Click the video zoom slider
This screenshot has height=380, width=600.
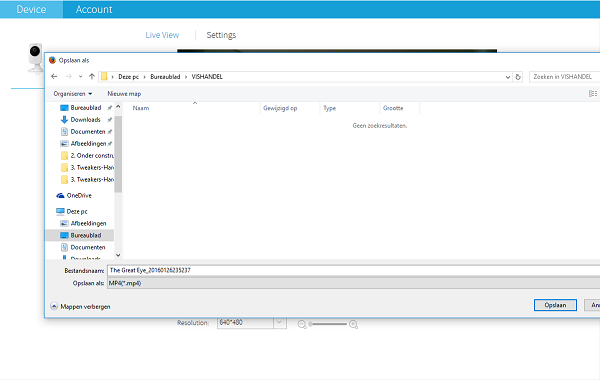[328, 324]
